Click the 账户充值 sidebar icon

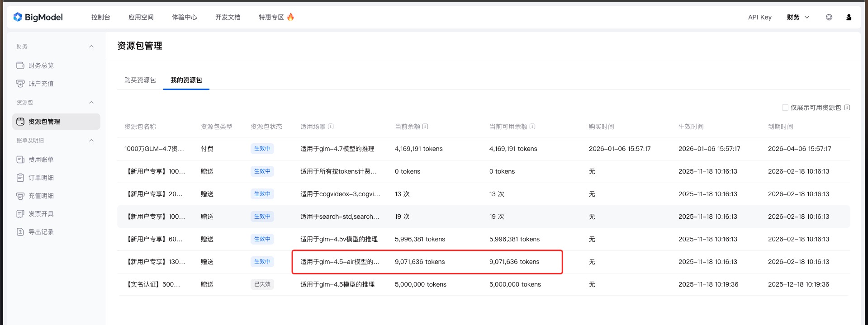pos(20,84)
